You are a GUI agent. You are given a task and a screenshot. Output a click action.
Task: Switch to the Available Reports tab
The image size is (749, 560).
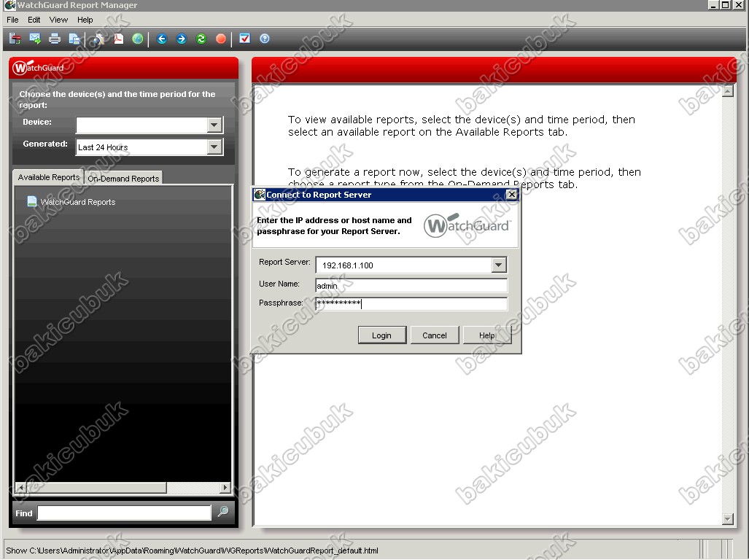point(48,177)
